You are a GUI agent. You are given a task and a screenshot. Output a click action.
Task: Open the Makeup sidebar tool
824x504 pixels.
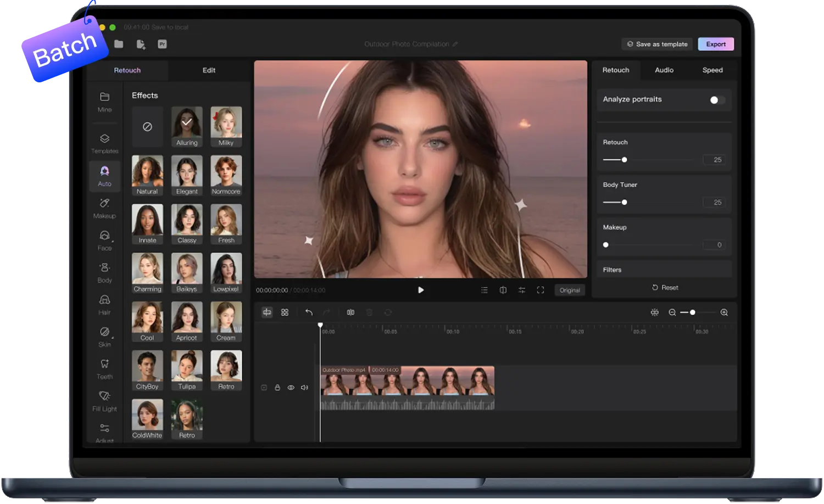point(104,209)
